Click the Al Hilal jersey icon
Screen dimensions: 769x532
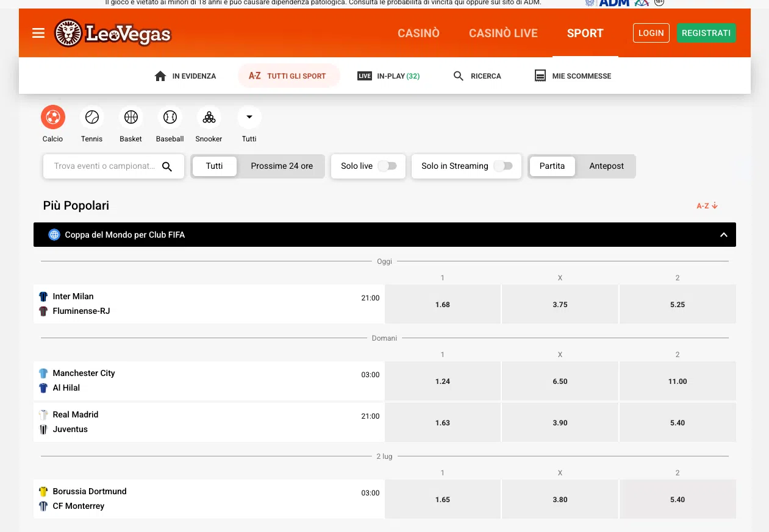pyautogui.click(x=43, y=388)
